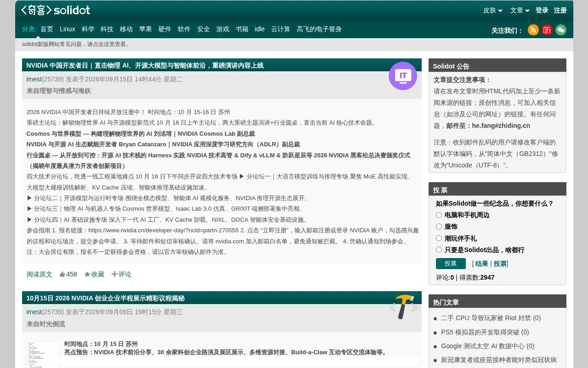The height and width of the screenshot is (368, 588).
Task: Open hot article Google 测试太空 AI 数据中心
Action: tap(487, 346)
